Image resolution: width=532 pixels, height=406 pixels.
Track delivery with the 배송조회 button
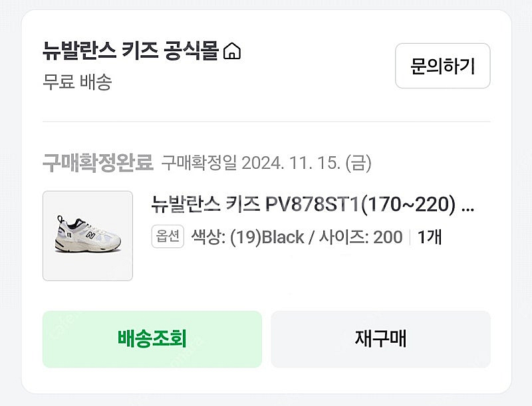pyautogui.click(x=152, y=339)
